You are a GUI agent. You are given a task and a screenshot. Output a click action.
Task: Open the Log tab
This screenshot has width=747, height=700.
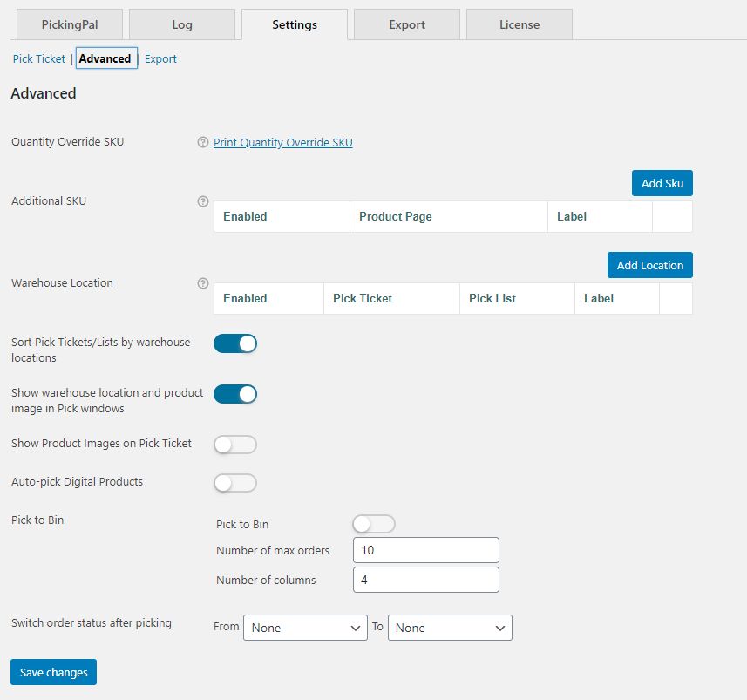(182, 24)
